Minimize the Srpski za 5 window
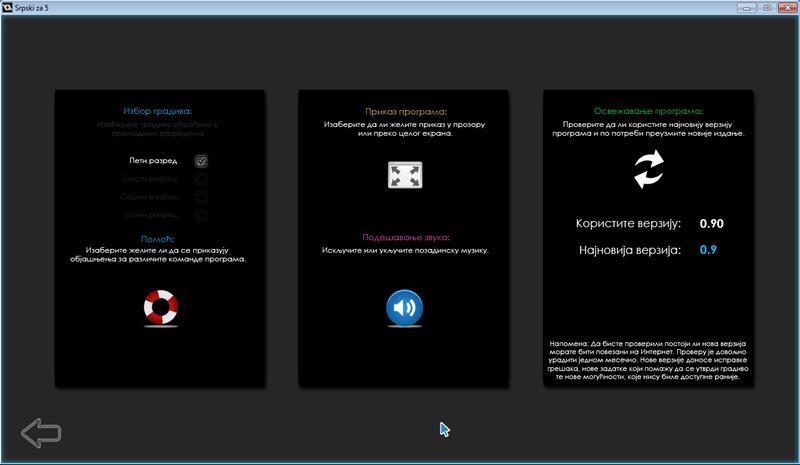Screen dimensions: 800x465 pos(747,8)
